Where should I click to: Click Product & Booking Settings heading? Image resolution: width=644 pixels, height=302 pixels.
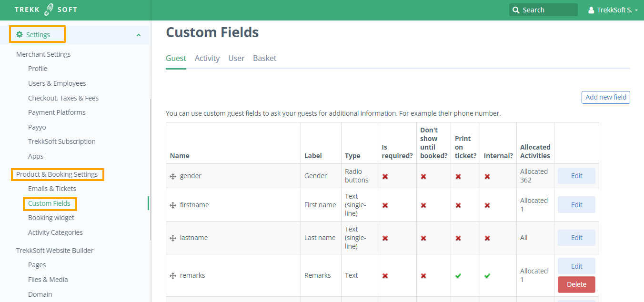pos(57,174)
